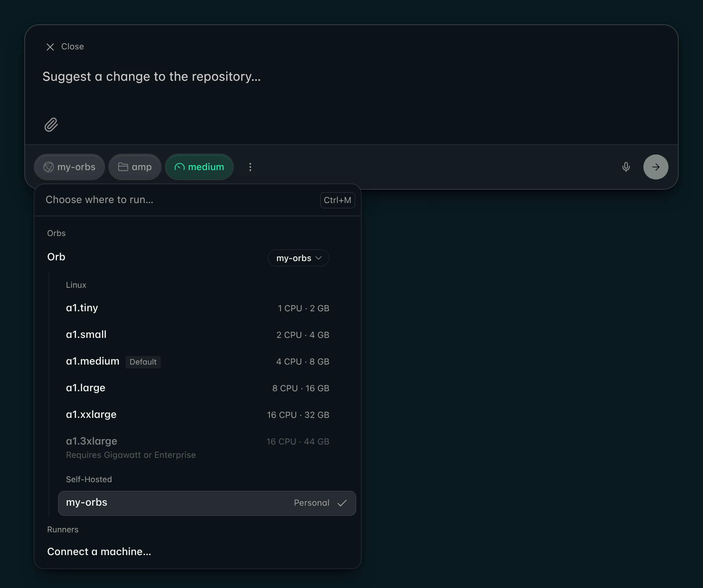Select the self-hosted my-orbs Personal row
Viewport: 703px width, 588px height.
tap(207, 503)
